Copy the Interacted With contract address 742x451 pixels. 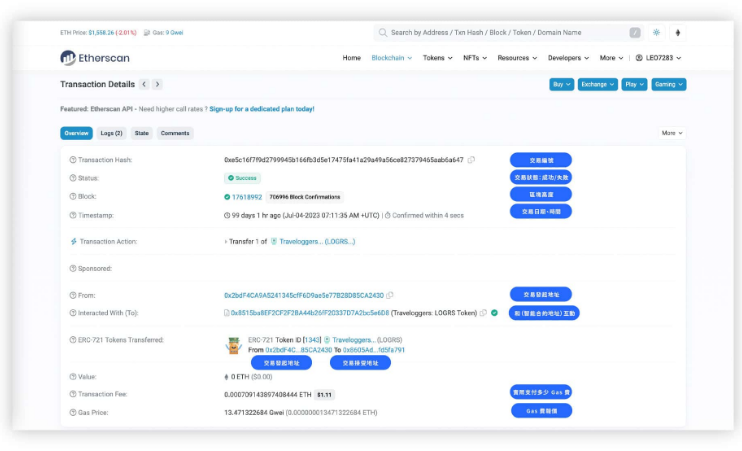(x=483, y=313)
